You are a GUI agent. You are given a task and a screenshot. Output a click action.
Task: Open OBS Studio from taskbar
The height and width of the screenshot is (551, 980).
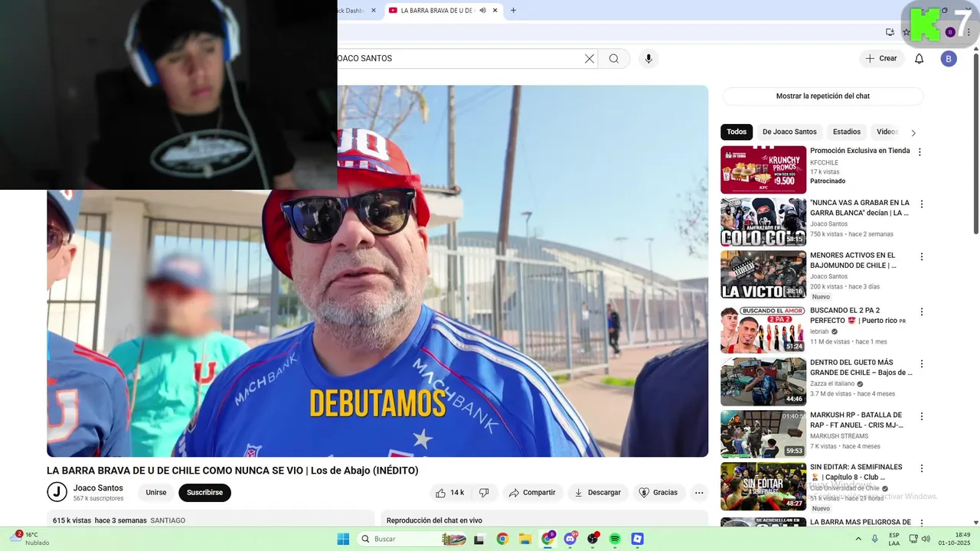[x=593, y=539]
